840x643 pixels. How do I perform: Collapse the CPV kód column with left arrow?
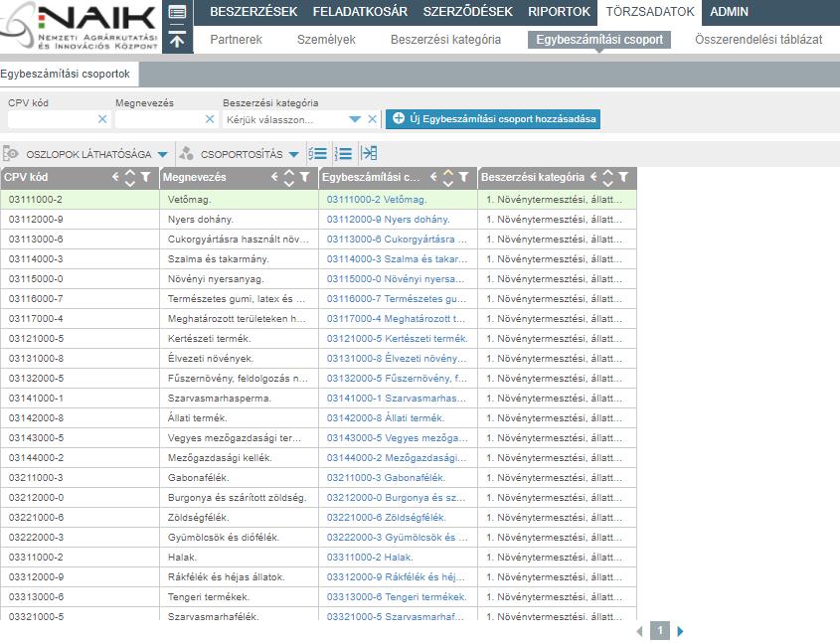coord(115,176)
